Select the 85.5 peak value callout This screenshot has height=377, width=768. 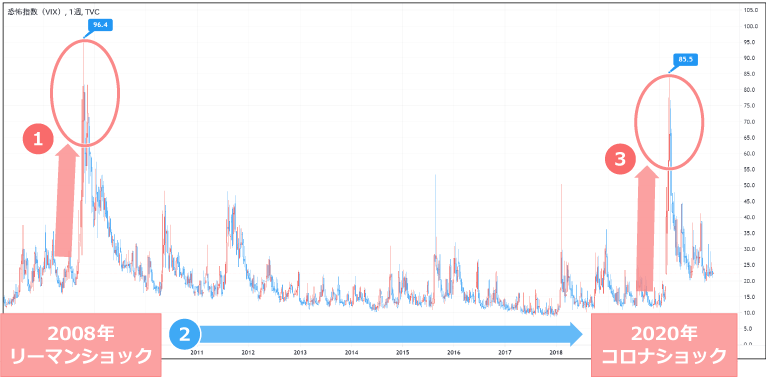pyautogui.click(x=684, y=60)
